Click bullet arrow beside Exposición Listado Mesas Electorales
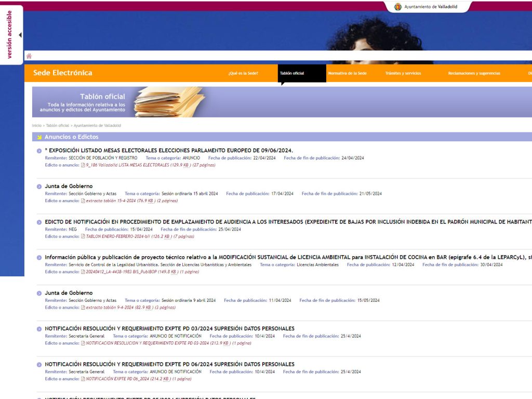The width and height of the screenshot is (532, 399). 39,151
